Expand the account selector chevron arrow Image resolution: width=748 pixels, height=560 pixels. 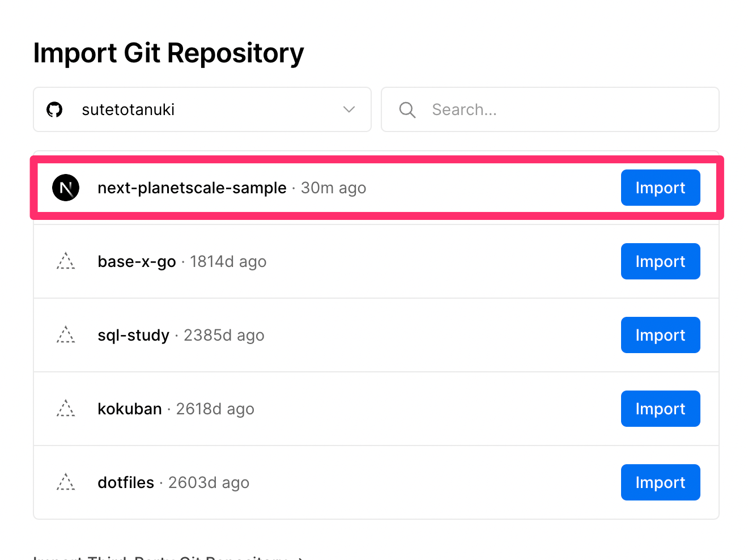349,109
